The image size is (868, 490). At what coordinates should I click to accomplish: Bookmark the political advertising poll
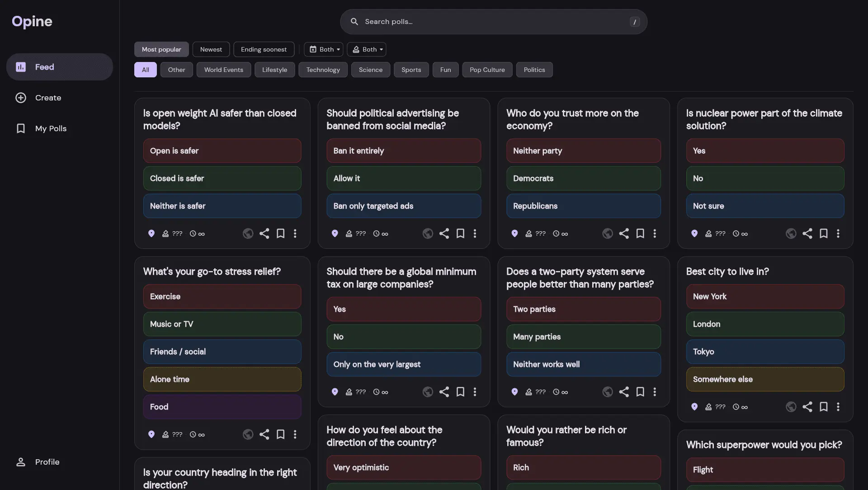point(460,233)
